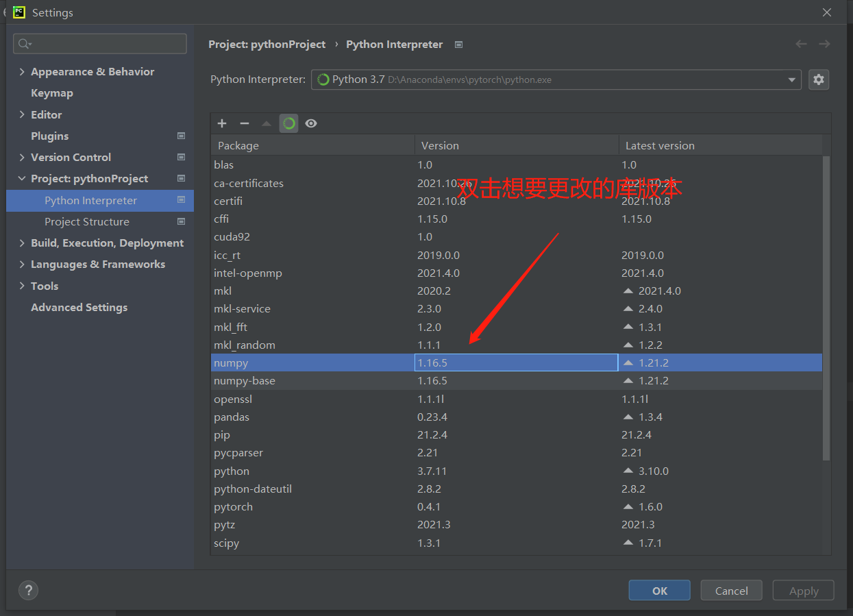
Task: Select the pandas package row
Action: 517,417
